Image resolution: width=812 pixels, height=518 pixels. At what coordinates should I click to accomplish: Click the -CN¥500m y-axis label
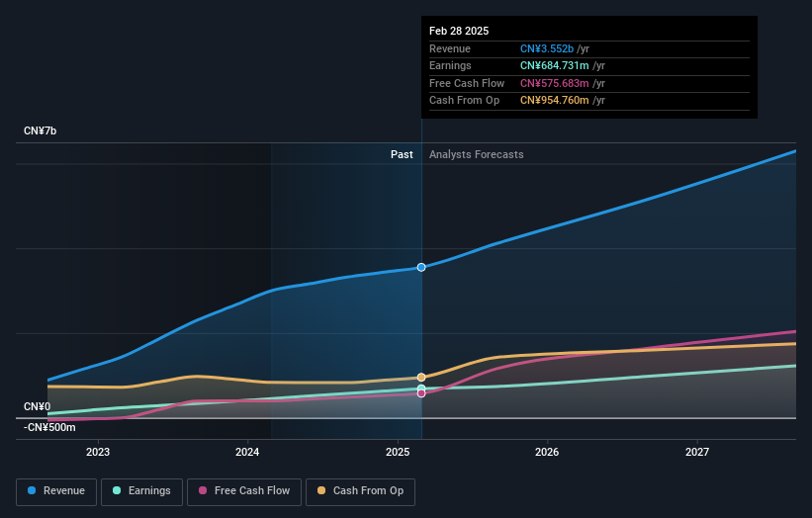click(x=49, y=427)
